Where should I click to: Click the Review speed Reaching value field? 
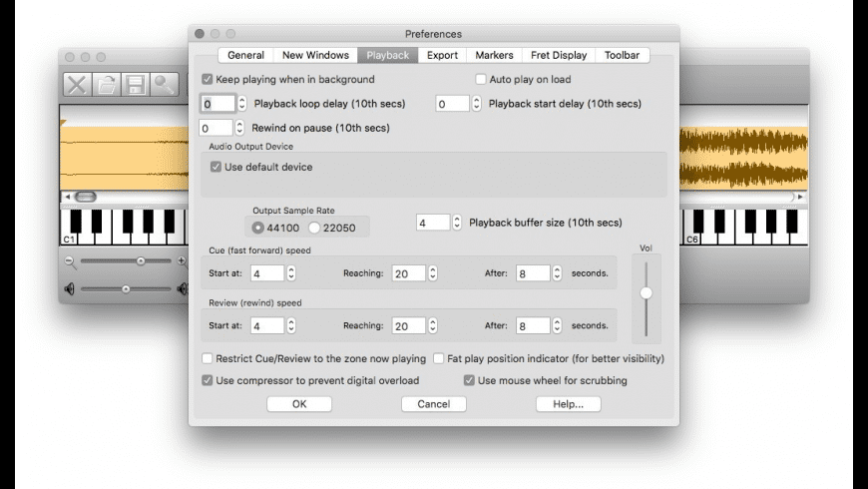(x=409, y=325)
